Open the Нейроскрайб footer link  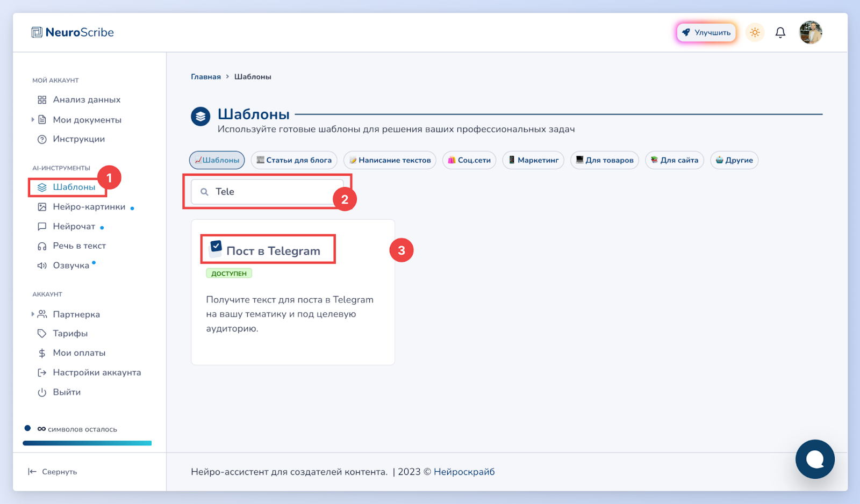464,472
